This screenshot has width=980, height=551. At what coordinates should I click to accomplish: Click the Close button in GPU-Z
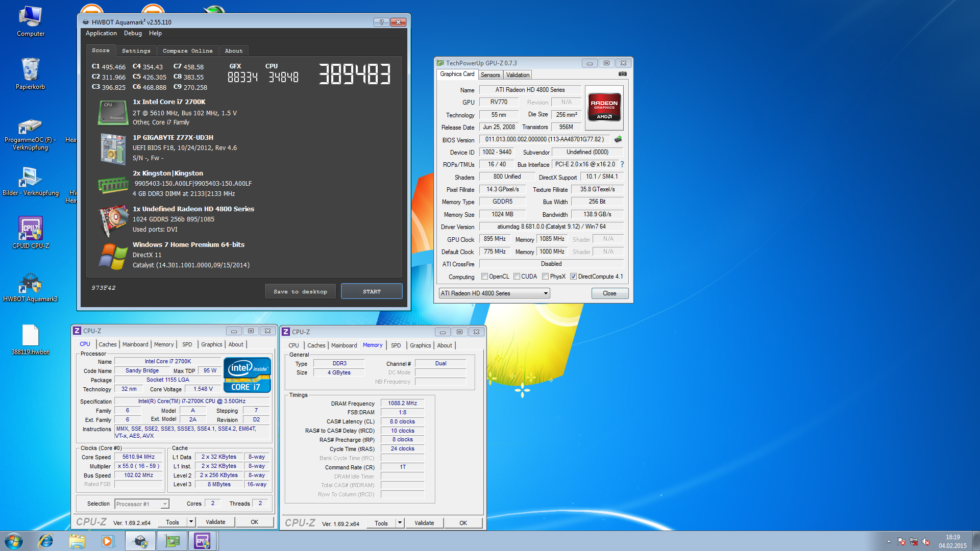[x=609, y=293]
